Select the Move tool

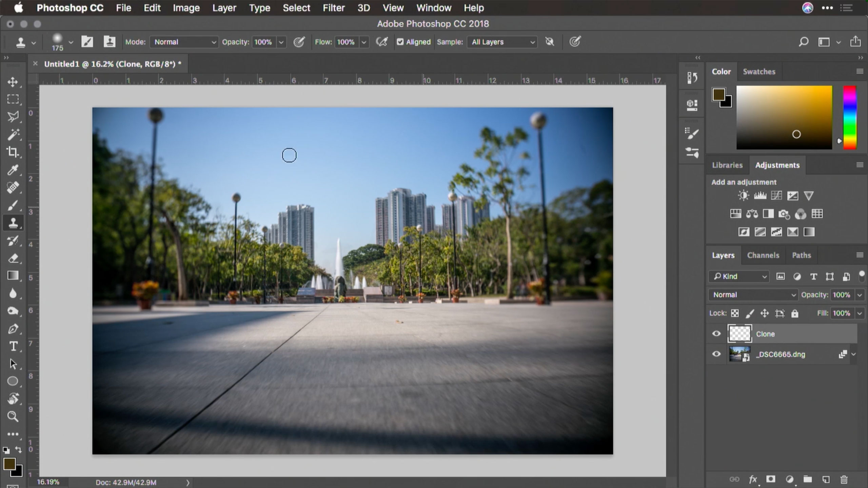pos(13,82)
